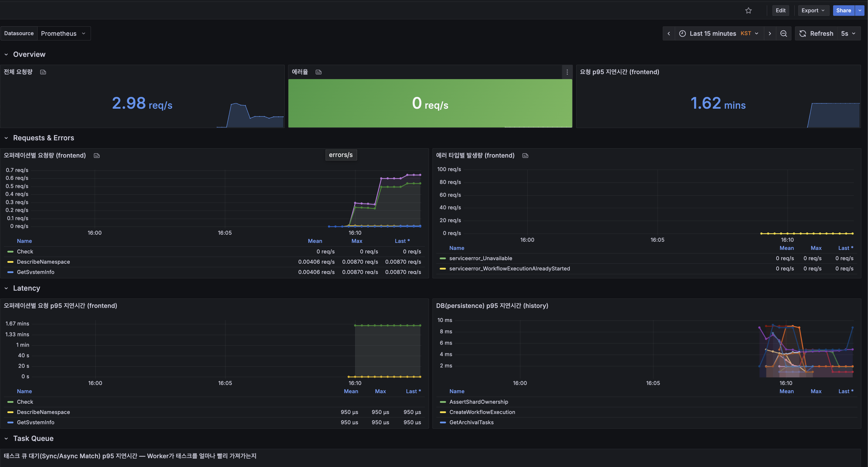Open the Prometheus datasource dropdown
Image resolution: width=868 pixels, height=467 pixels.
tap(64, 33)
